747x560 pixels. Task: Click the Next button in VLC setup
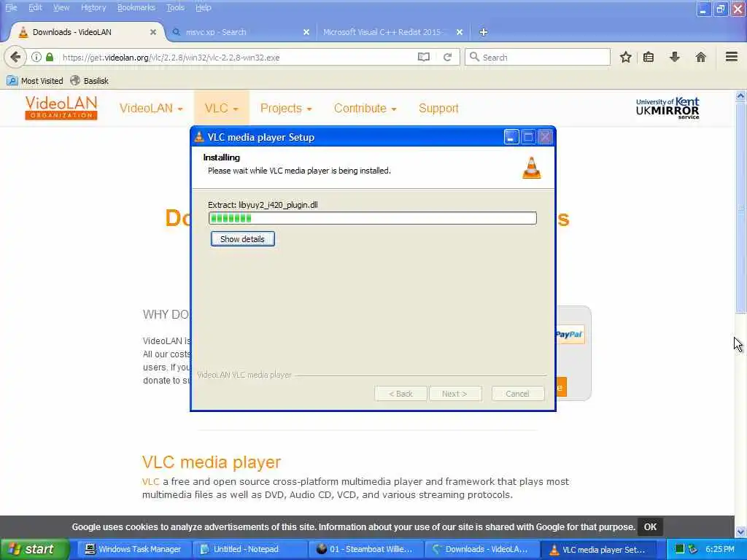(x=455, y=394)
